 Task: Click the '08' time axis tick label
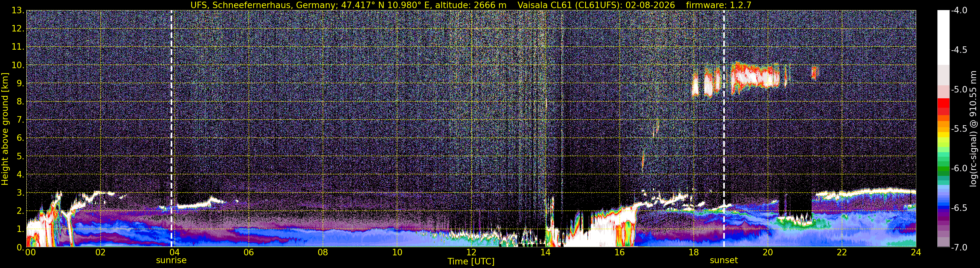coord(323,252)
